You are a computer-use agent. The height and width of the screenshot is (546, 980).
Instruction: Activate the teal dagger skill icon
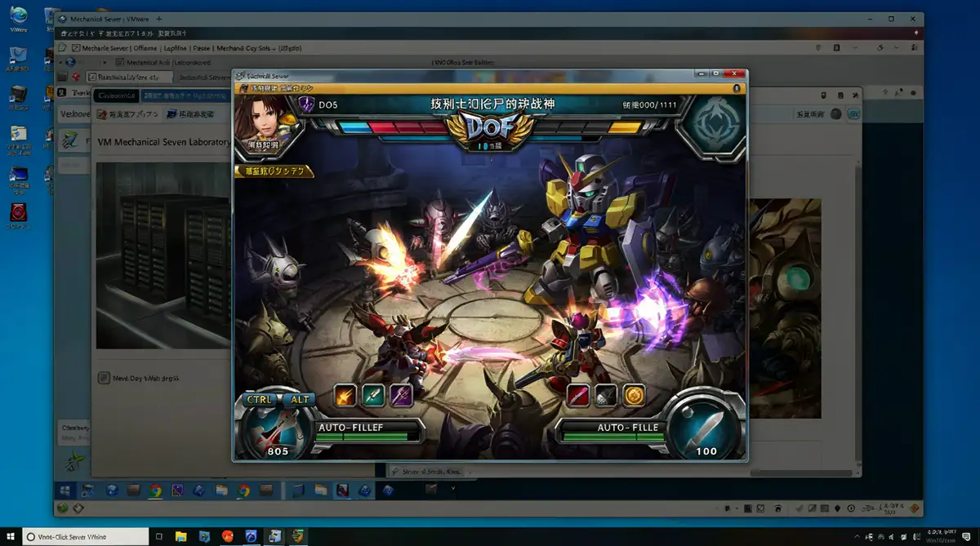(x=373, y=396)
